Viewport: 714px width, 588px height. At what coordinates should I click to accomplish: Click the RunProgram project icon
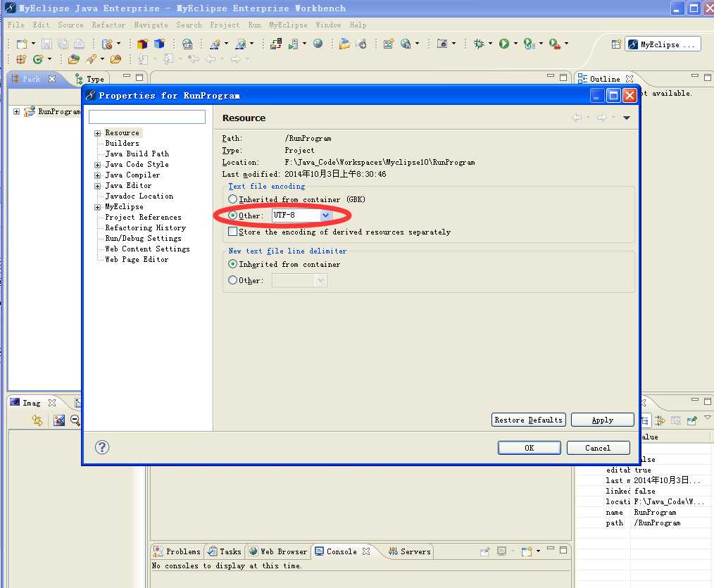click(30, 111)
